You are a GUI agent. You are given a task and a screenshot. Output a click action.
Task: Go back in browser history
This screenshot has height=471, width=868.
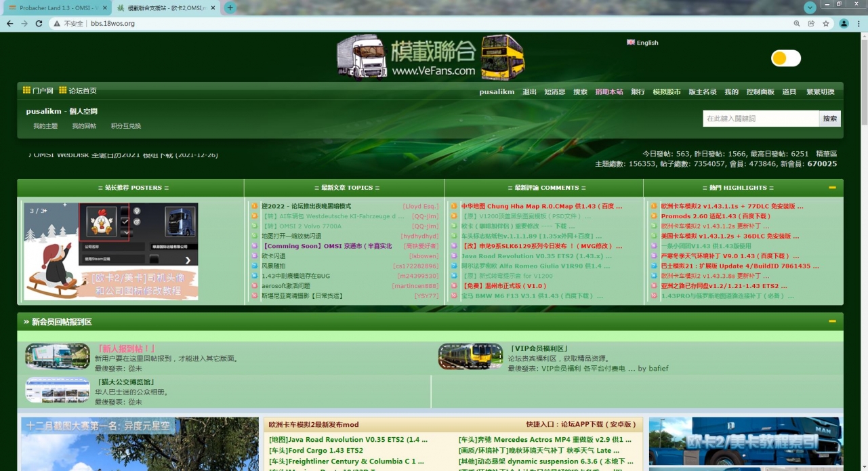(x=9, y=23)
